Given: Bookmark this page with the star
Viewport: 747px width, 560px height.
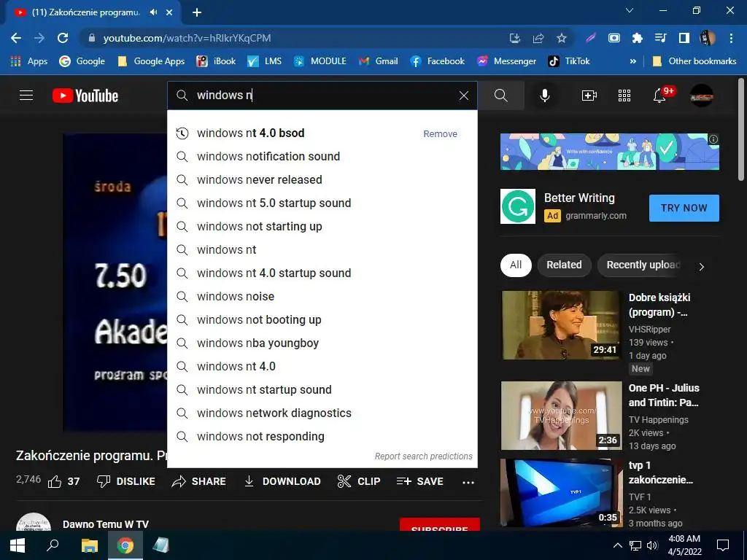Looking at the screenshot, I should (x=562, y=38).
